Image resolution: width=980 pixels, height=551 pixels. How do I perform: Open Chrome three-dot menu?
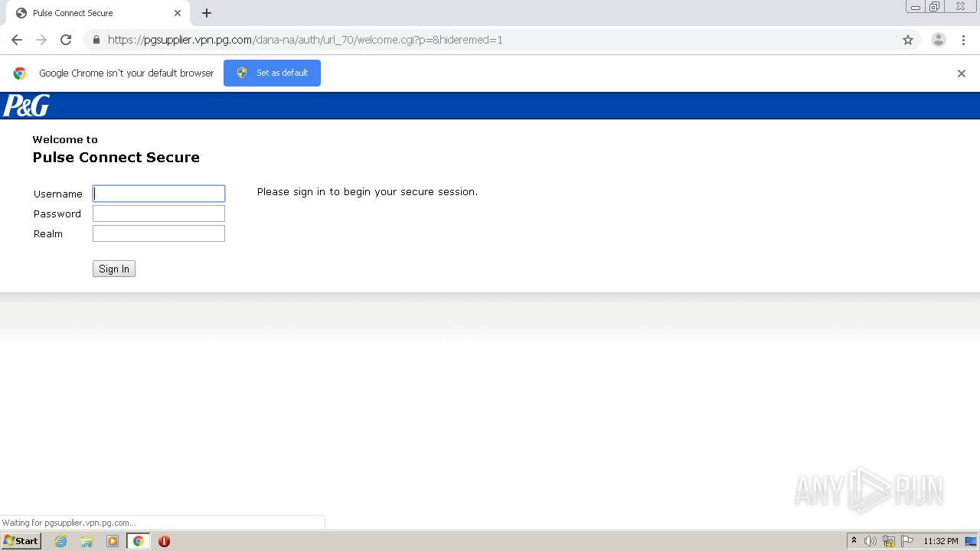coord(963,40)
